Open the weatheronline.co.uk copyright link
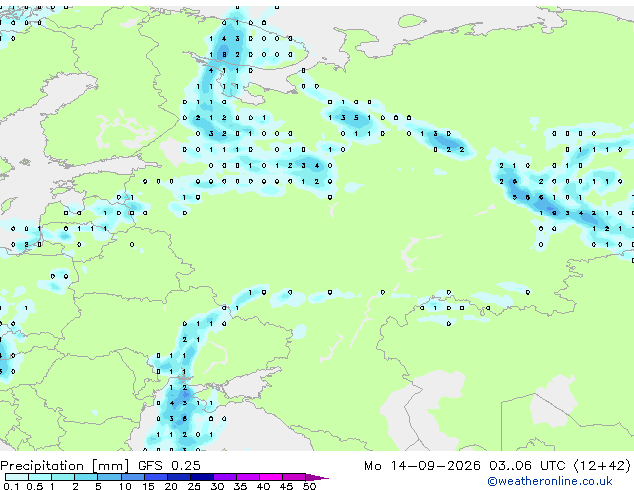Image resolution: width=634 pixels, height=490 pixels. (x=550, y=481)
